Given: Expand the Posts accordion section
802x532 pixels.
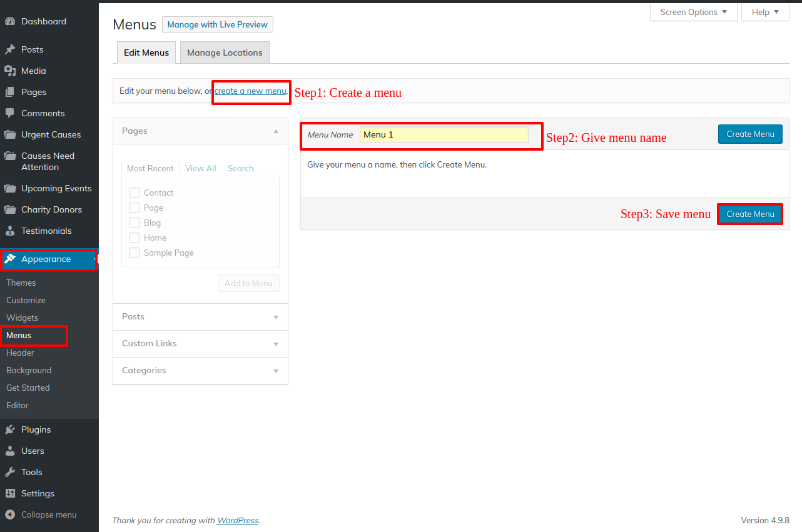Looking at the screenshot, I should click(200, 317).
